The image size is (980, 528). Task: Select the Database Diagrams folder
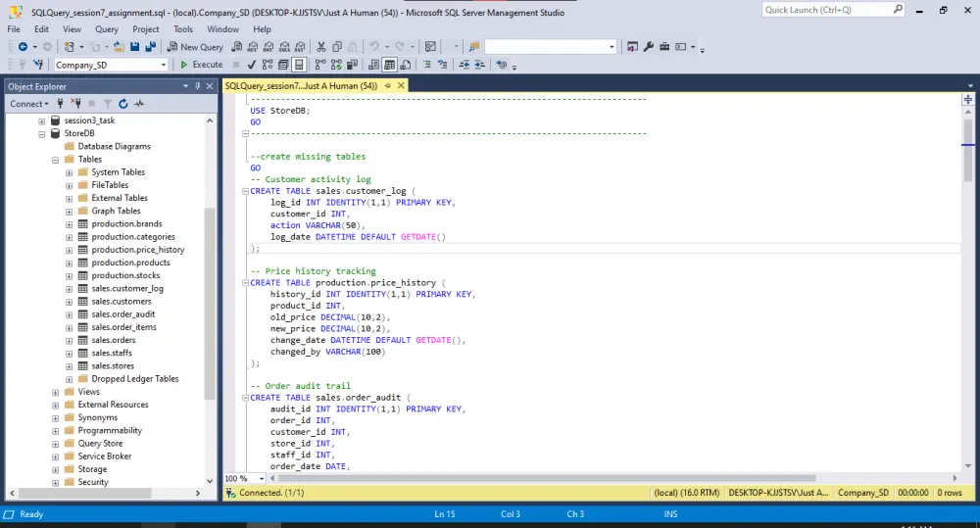tap(115, 147)
